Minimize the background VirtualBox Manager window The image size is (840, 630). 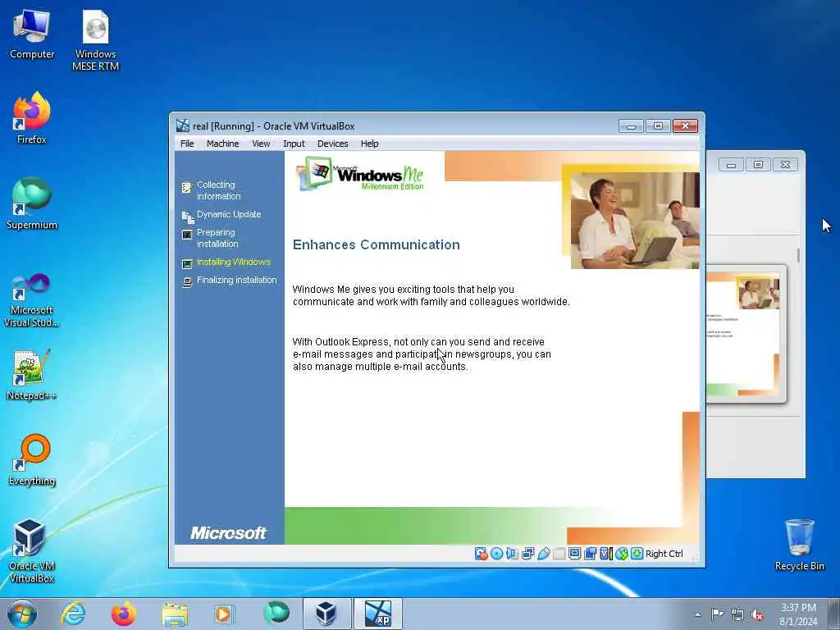point(731,164)
